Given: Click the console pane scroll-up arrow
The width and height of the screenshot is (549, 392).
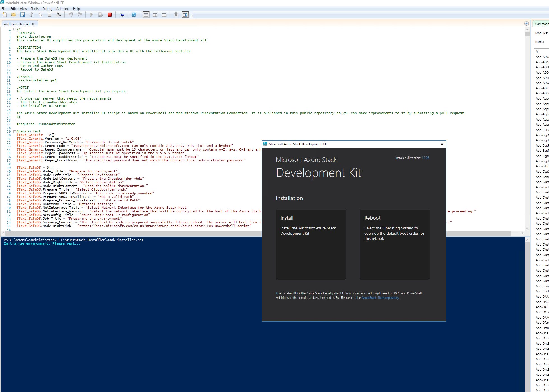Looking at the screenshot, I should (x=527, y=240).
